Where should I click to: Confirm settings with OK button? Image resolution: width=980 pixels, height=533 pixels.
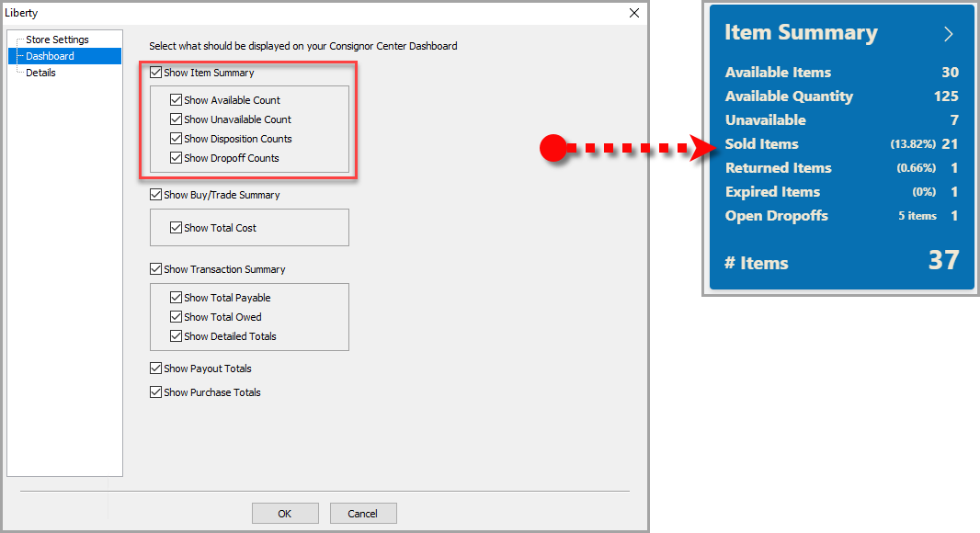[285, 514]
